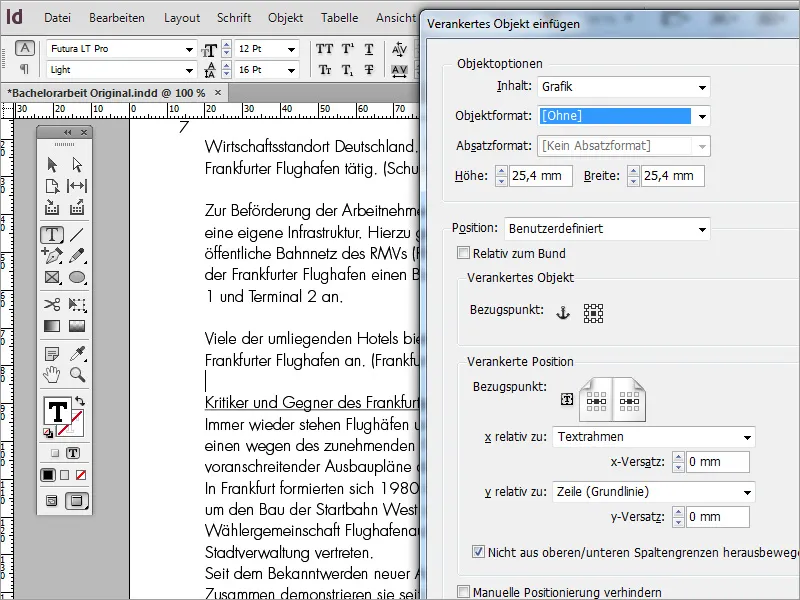
Task: Reset default fill and stroke icon
Action: pos(47,433)
